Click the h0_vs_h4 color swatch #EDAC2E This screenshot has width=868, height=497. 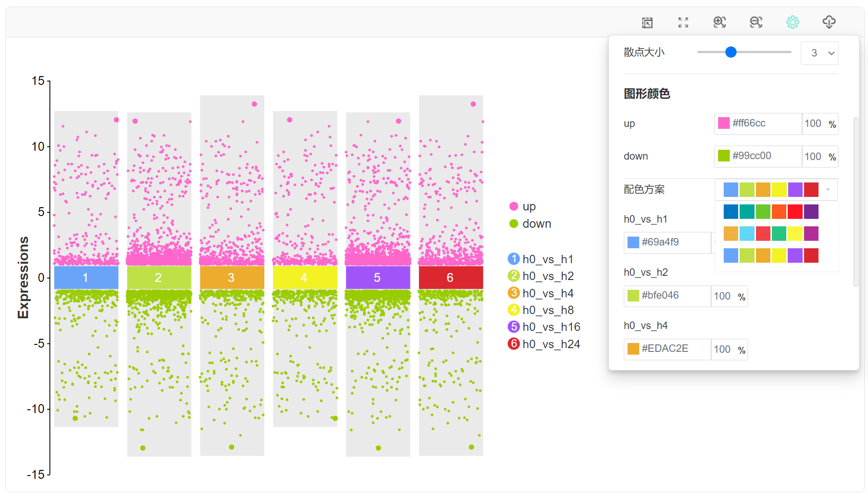[x=633, y=349]
